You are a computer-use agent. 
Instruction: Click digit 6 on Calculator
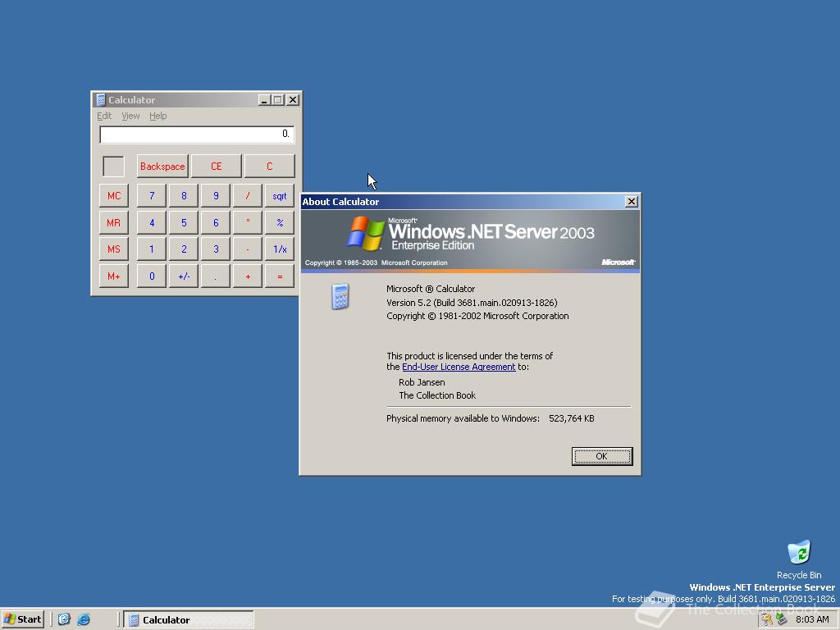pyautogui.click(x=216, y=222)
